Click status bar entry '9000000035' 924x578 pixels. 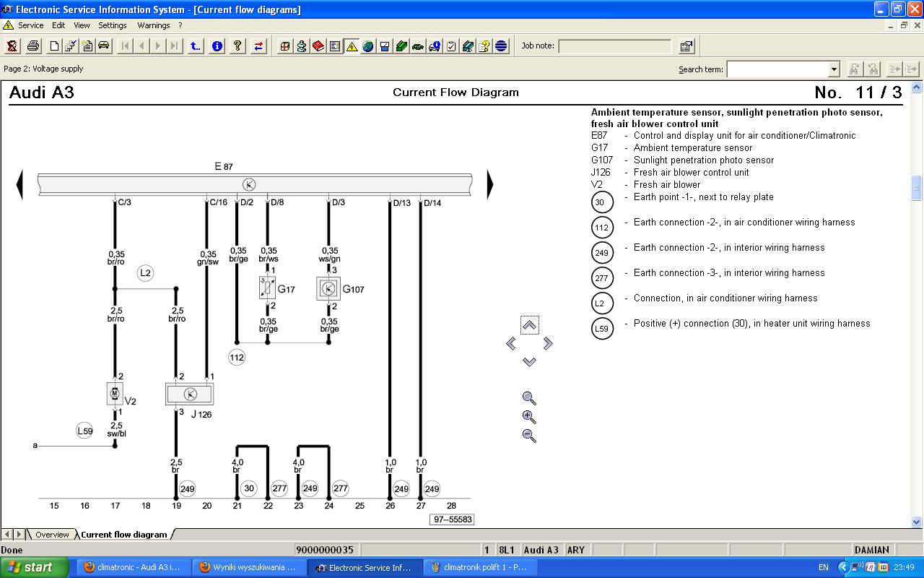tap(325, 550)
